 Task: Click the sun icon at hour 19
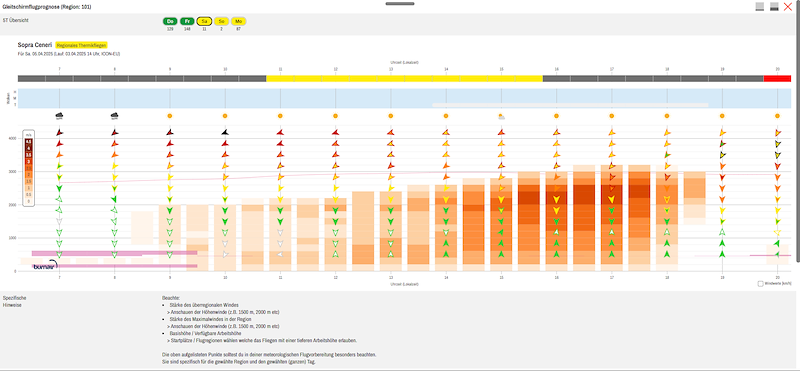(722, 116)
